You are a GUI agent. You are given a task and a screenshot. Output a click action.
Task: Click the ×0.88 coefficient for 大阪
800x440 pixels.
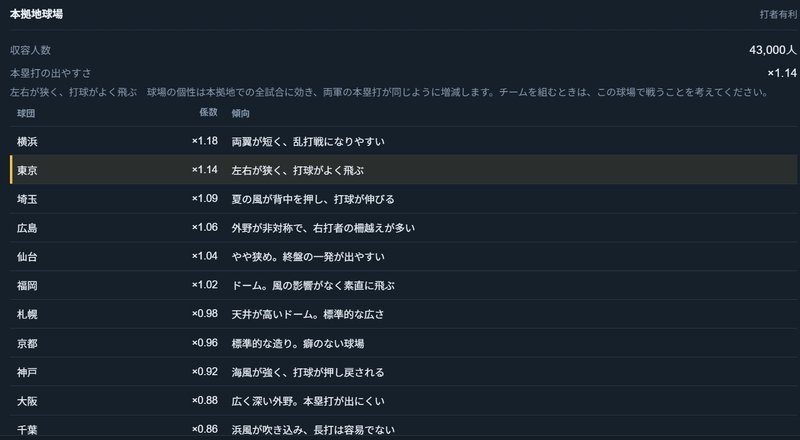[x=205, y=400]
